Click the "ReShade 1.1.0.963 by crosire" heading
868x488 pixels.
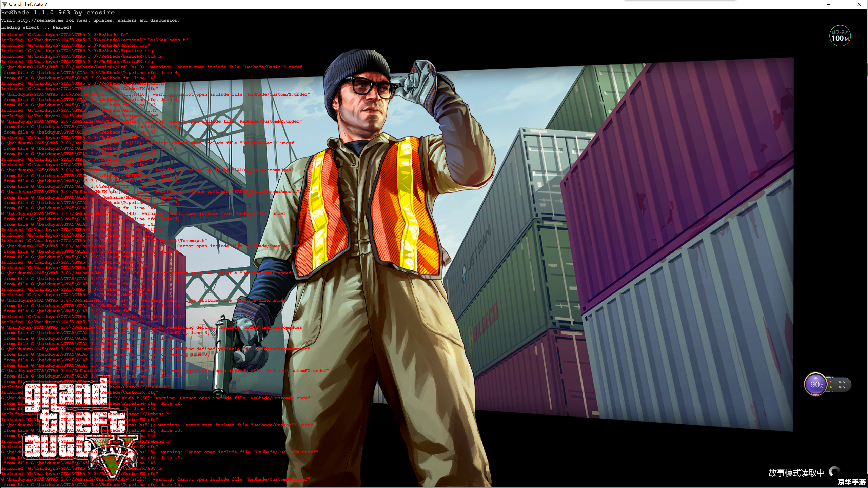(x=58, y=13)
